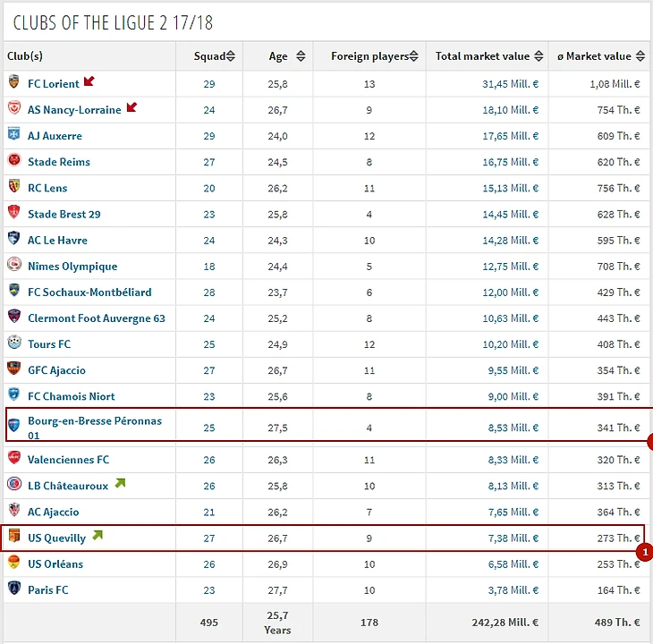The width and height of the screenshot is (653, 644).
Task: Select the 489 Th. € average total
Action: tap(617, 623)
